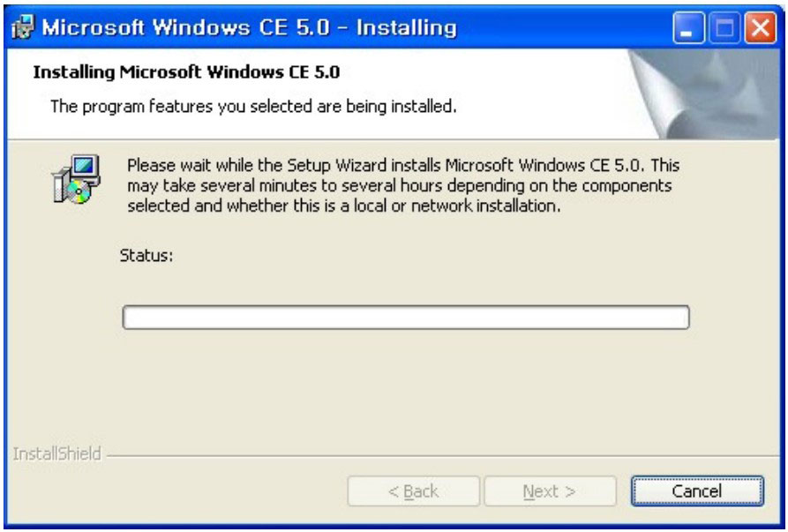Screen dimensions: 788x532
Task: Click the grayed-out Back button
Action: coord(413,491)
